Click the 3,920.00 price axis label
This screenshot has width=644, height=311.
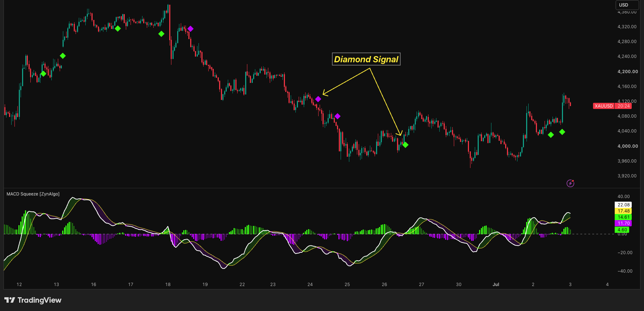[627, 176]
